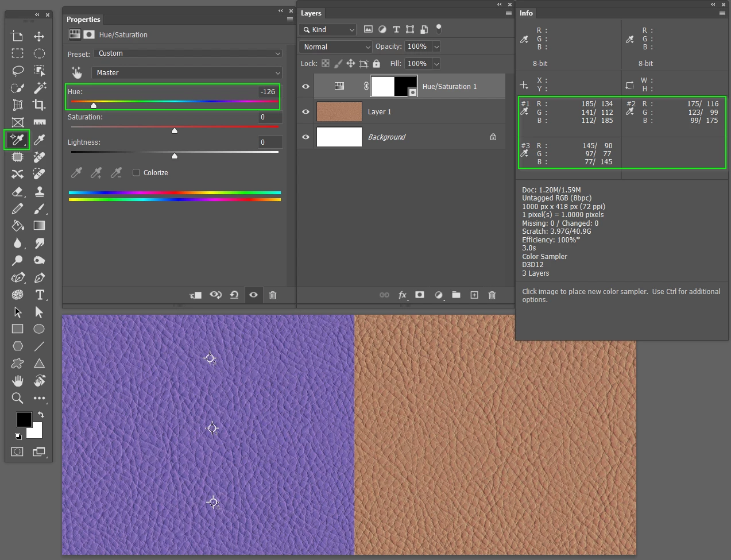Image resolution: width=731 pixels, height=560 pixels.
Task: Select the Hand tool
Action: [x=17, y=381]
